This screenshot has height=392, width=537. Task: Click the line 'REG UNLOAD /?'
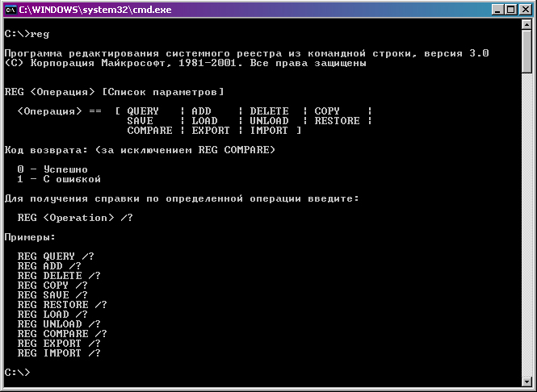pyautogui.click(x=59, y=323)
